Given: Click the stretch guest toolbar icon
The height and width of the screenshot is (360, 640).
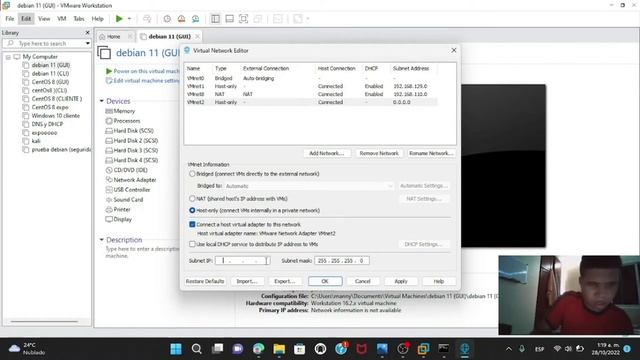Looking at the screenshot, I should pos(298,19).
